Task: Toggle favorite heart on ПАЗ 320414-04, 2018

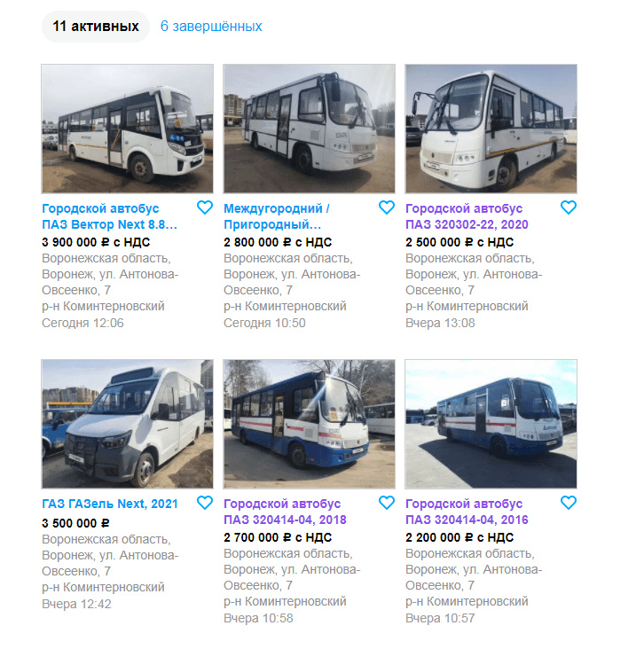Action: click(387, 503)
